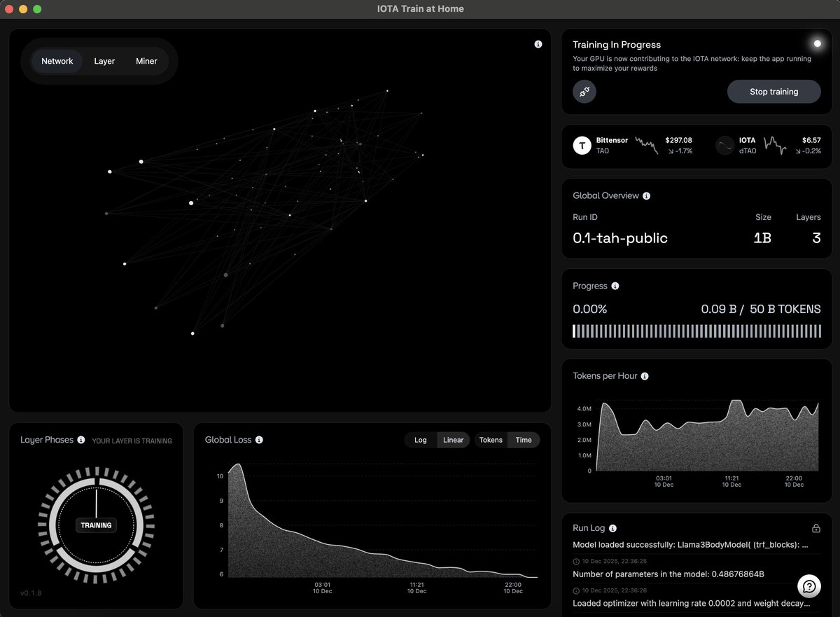Click the IOTA dTAO logo icon
The image size is (840, 617).
pyautogui.click(x=725, y=146)
